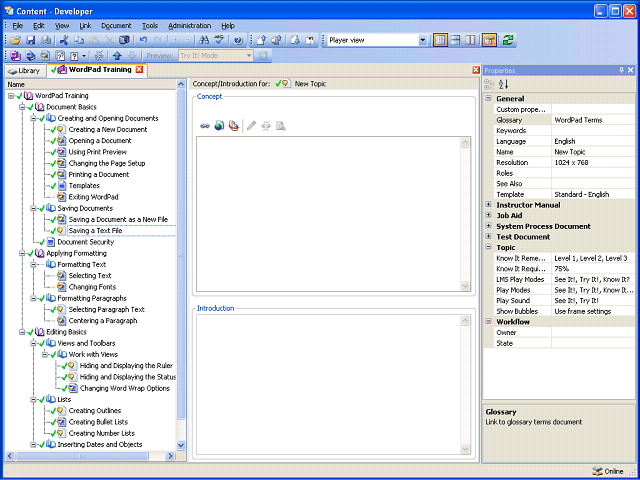Close the Properties pane with its X
Screen dimensions: 640x480
click(631, 70)
